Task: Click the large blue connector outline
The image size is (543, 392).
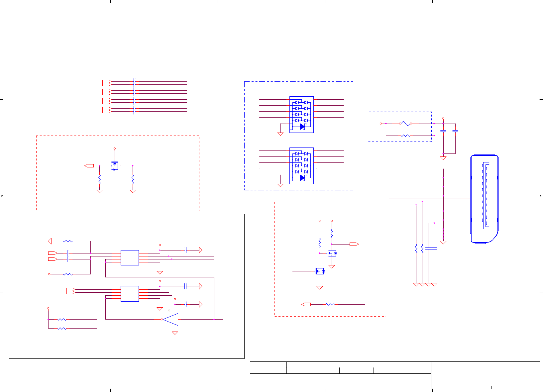Action: click(485, 199)
